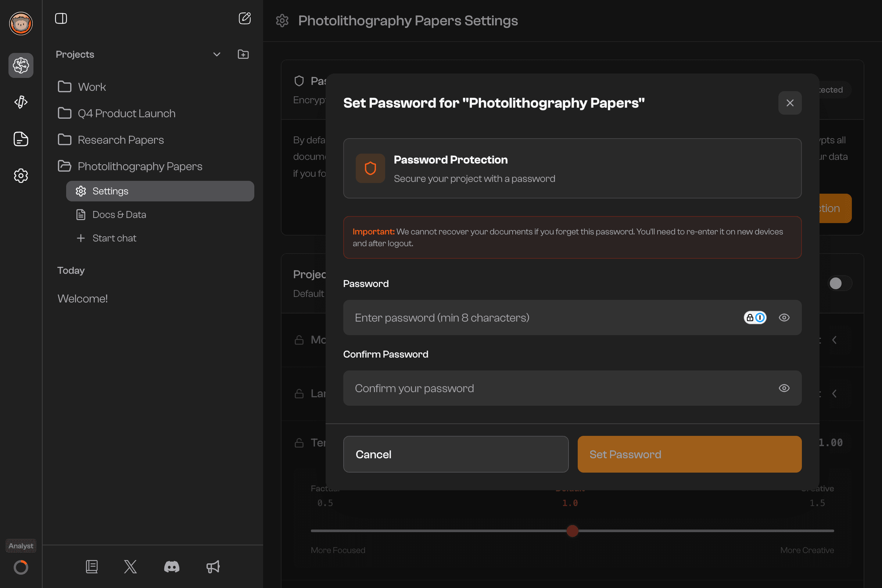Show confirm password with eye icon
This screenshot has width=882, height=588.
click(784, 388)
